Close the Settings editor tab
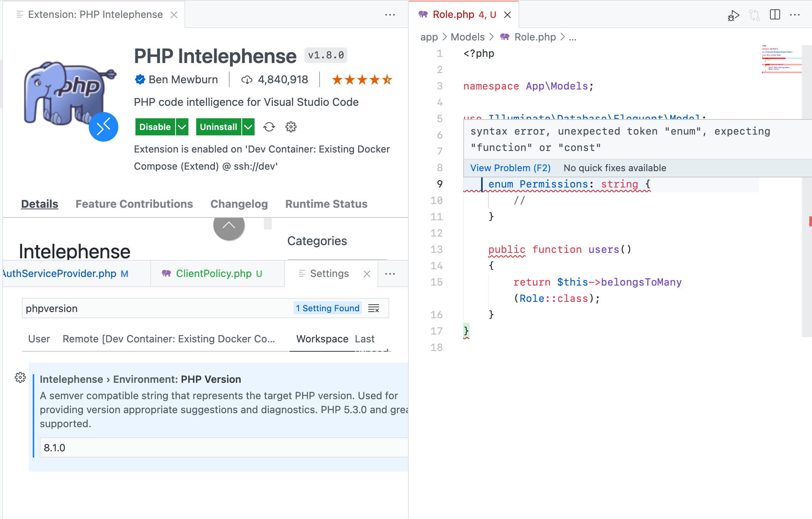Viewport: 812px width, 519px height. click(x=367, y=274)
